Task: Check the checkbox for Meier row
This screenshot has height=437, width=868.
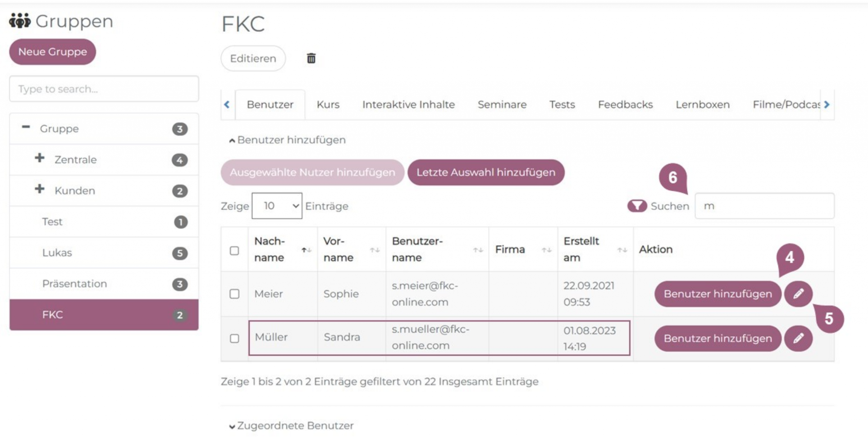Action: coord(234,294)
